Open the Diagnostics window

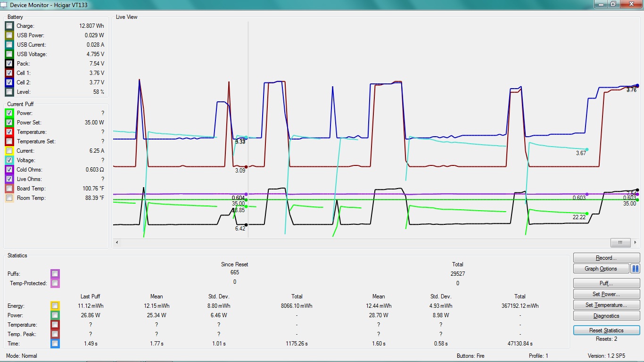(x=606, y=316)
